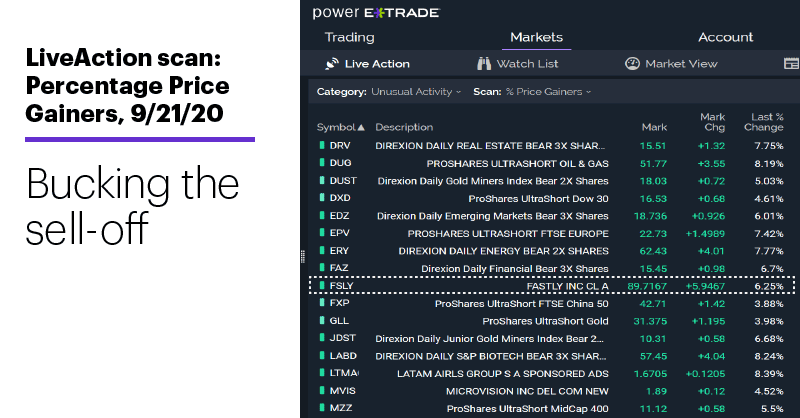
Task: Sort by the Mark Chg column header
Action: [x=713, y=122]
